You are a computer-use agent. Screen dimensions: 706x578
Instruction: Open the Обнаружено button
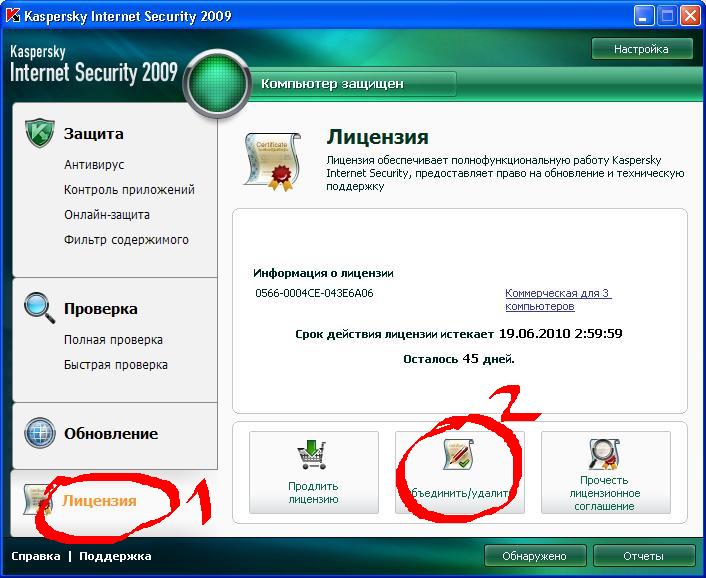pyautogui.click(x=535, y=556)
